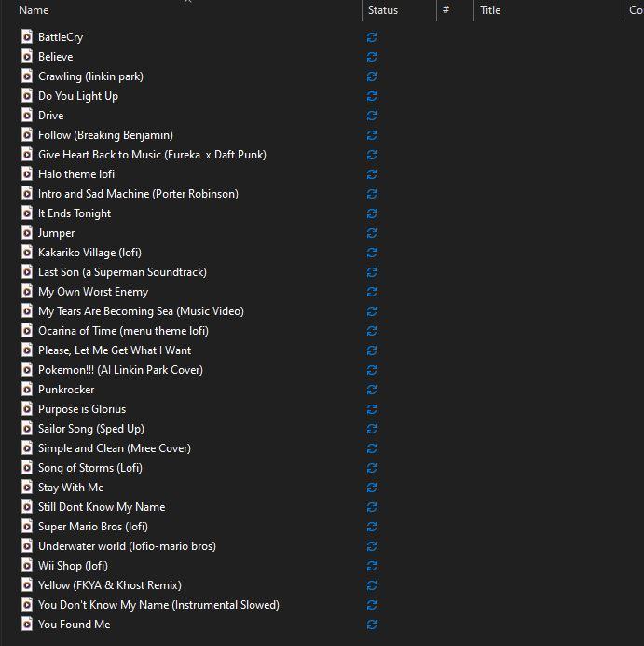Click sync status icon for Drive
Image resolution: width=644 pixels, height=646 pixels.
(x=372, y=116)
